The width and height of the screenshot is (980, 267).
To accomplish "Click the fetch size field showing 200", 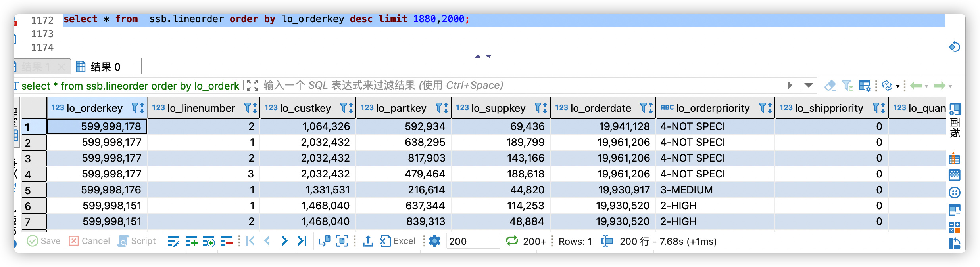I will pos(472,241).
